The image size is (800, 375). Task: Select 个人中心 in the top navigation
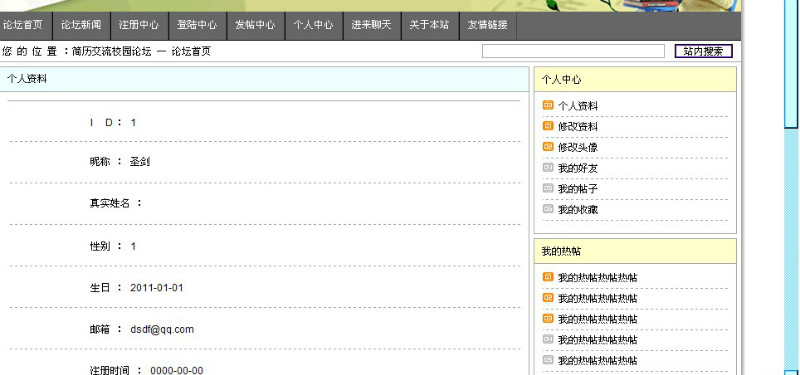[313, 25]
